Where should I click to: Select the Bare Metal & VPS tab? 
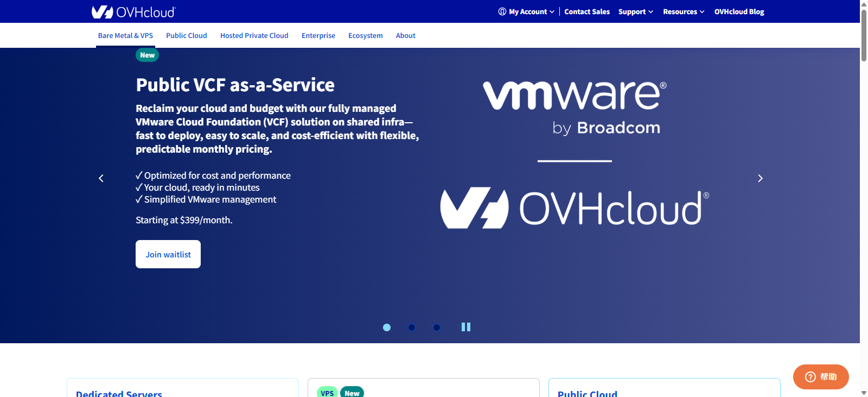coord(125,36)
